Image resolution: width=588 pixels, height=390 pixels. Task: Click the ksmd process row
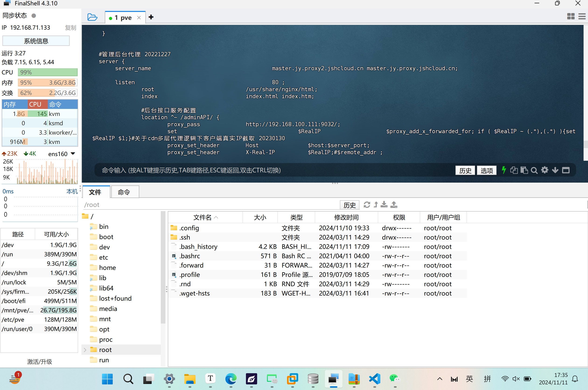(x=40, y=123)
